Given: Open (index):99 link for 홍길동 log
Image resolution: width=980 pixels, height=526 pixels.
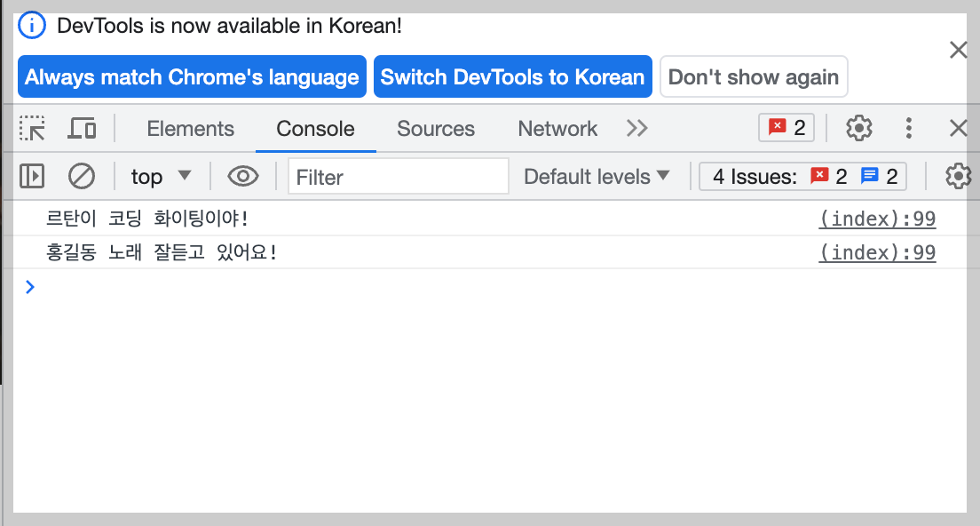Looking at the screenshot, I should [878, 252].
